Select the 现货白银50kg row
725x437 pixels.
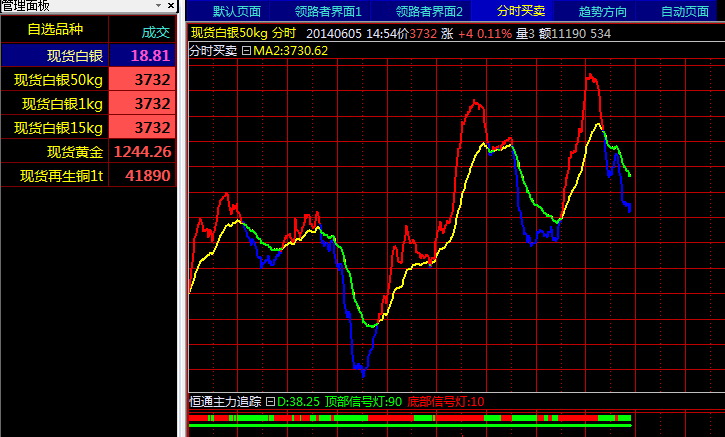coord(88,80)
